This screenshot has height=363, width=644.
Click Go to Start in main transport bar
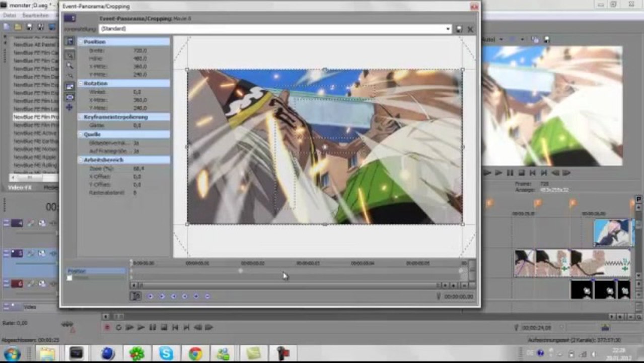tap(175, 327)
